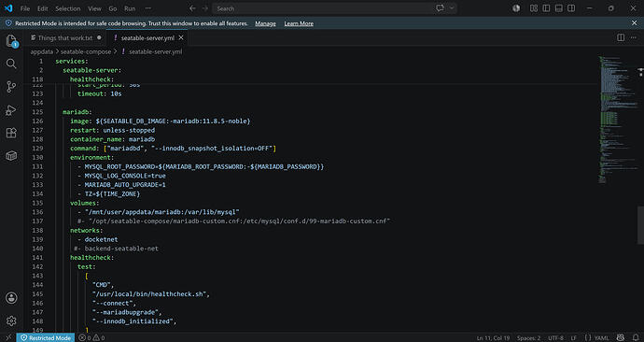644x342 pixels.
Task: Open the Source Control view
Action: (11, 87)
